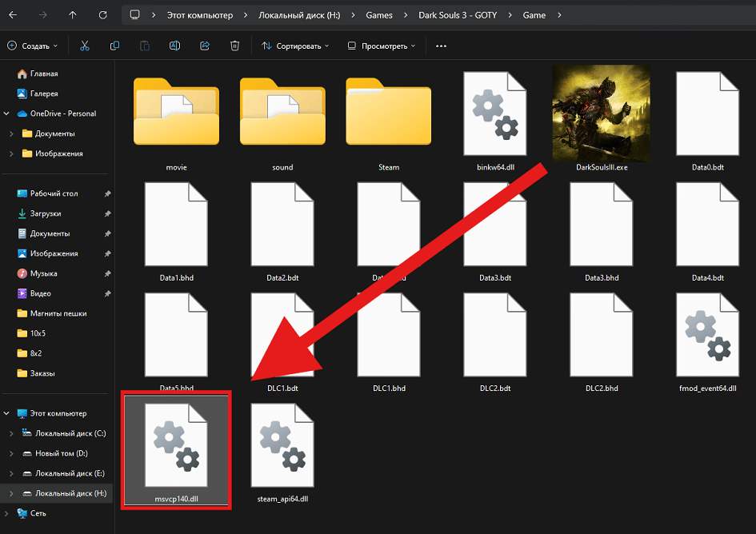Open the three-dots more options menu

tap(441, 46)
